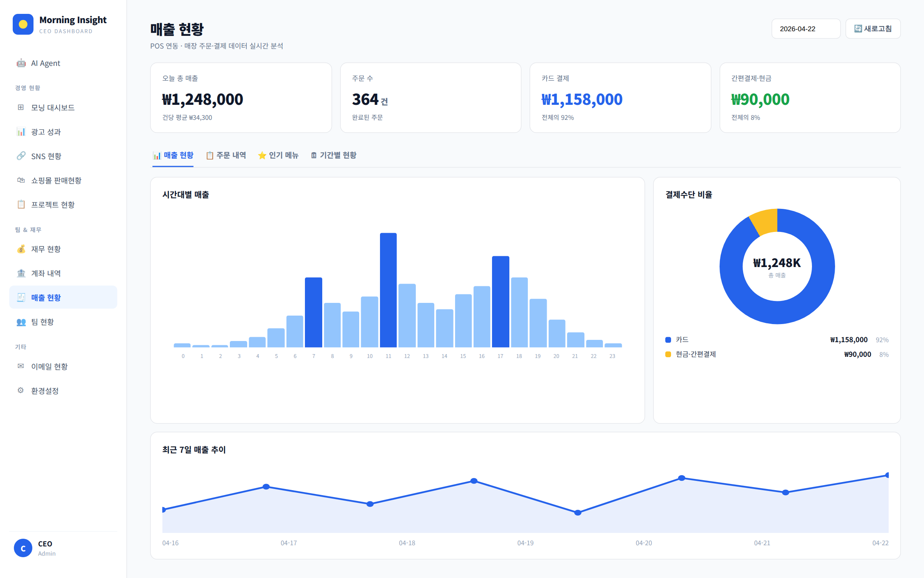This screenshot has height=578, width=924.
Task: Open 이메일 현황 envelope icon
Action: (x=21, y=366)
